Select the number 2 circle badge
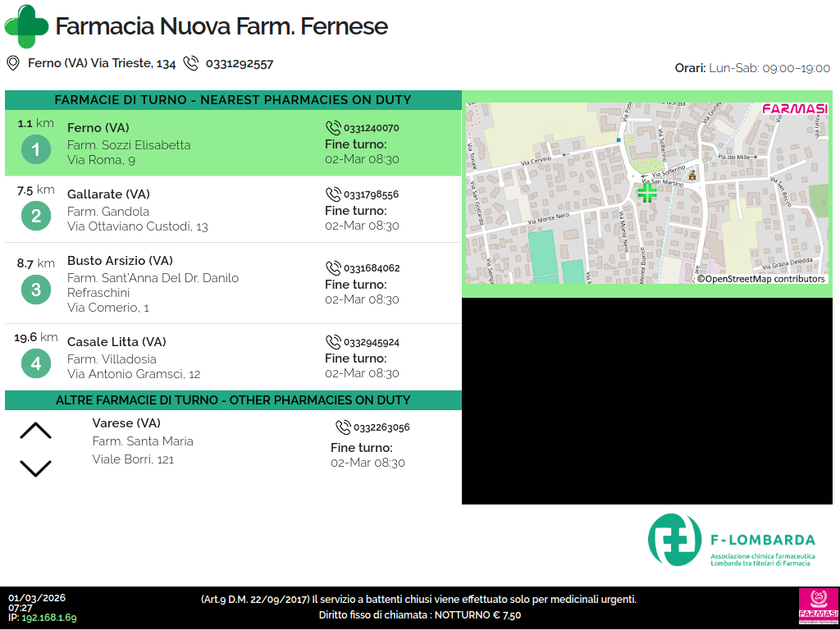Screen dimensions: 840x630 click(35, 216)
